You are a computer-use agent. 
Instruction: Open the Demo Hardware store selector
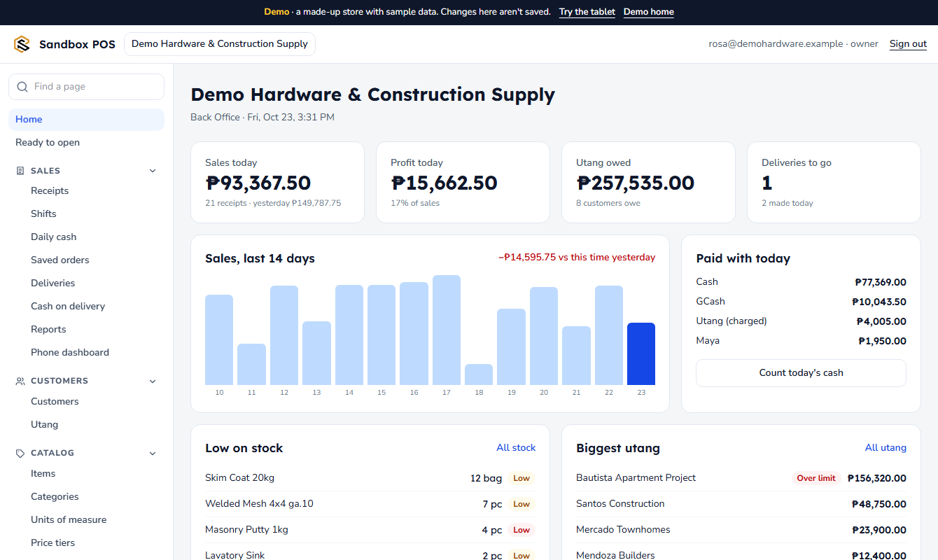coord(220,44)
